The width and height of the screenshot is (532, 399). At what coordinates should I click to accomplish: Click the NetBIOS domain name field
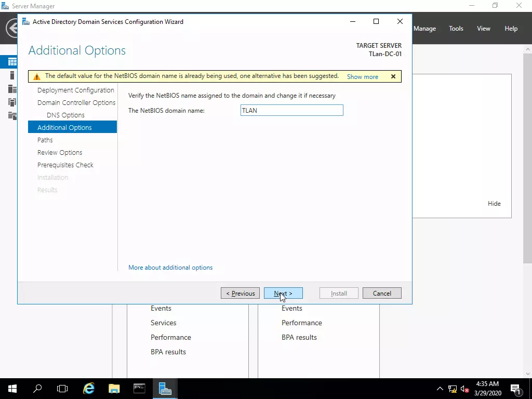click(292, 110)
